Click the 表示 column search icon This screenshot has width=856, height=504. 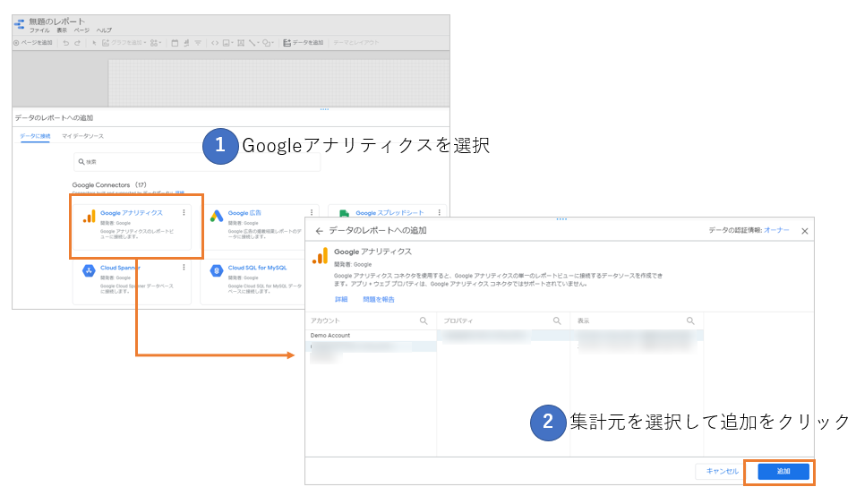(690, 320)
